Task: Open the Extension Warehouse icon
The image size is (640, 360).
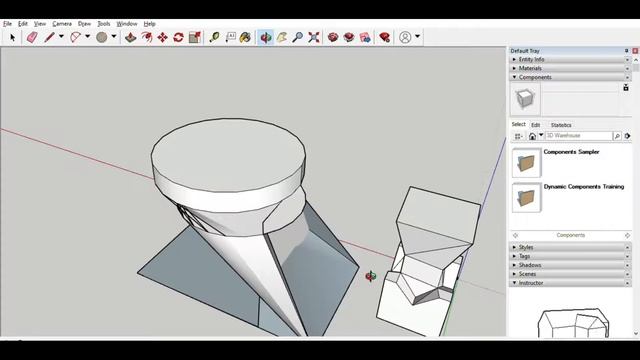Action: coord(349,38)
